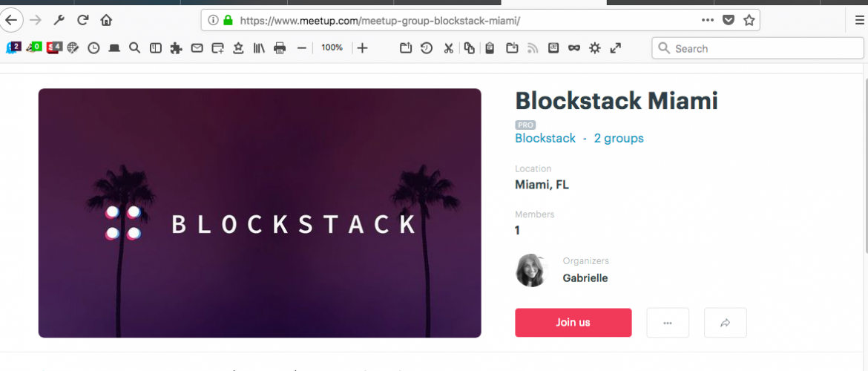
Task: Toggle the sidebar panel icon
Action: (155, 48)
